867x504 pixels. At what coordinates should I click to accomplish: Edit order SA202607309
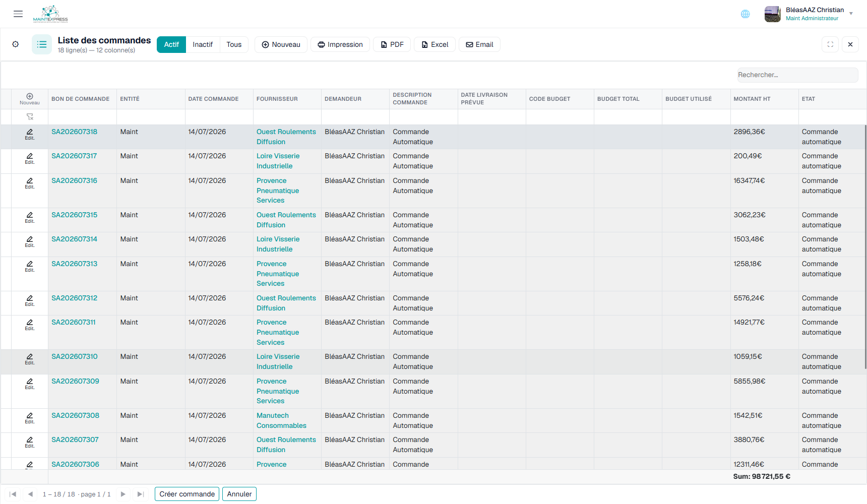pos(30,384)
